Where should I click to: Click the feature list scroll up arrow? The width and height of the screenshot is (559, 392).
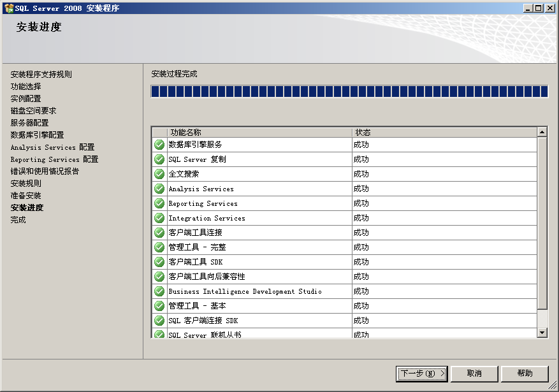point(542,132)
